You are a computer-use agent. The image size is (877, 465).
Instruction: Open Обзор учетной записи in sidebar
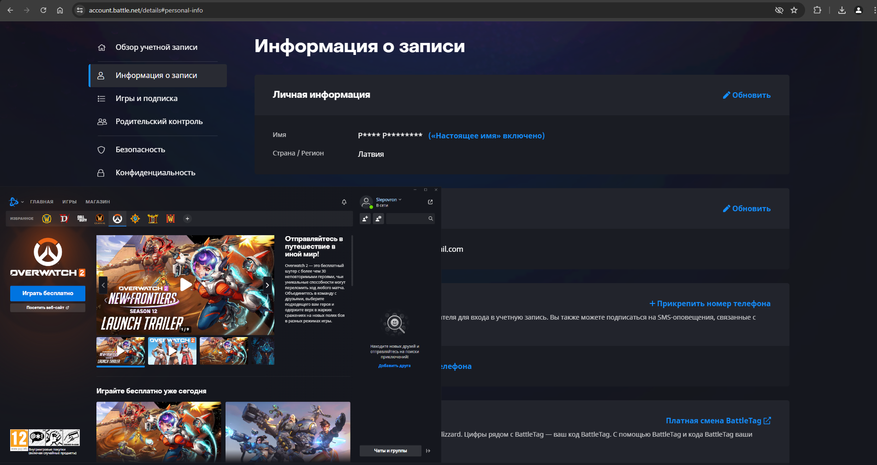[x=157, y=48]
